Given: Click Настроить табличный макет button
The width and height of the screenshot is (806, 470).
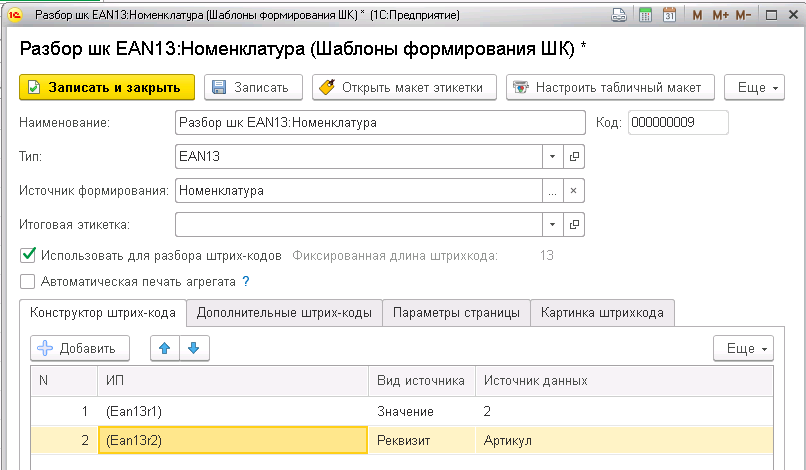Looking at the screenshot, I should tap(611, 87).
